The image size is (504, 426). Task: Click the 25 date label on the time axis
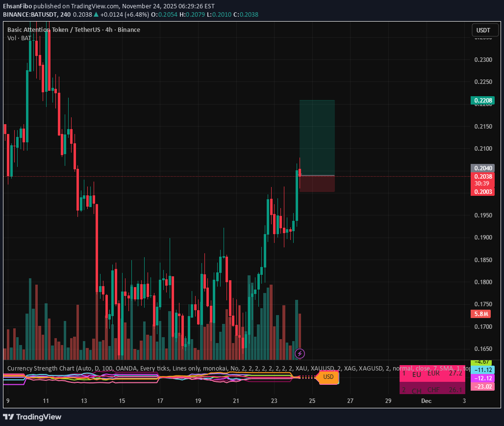[312, 401]
